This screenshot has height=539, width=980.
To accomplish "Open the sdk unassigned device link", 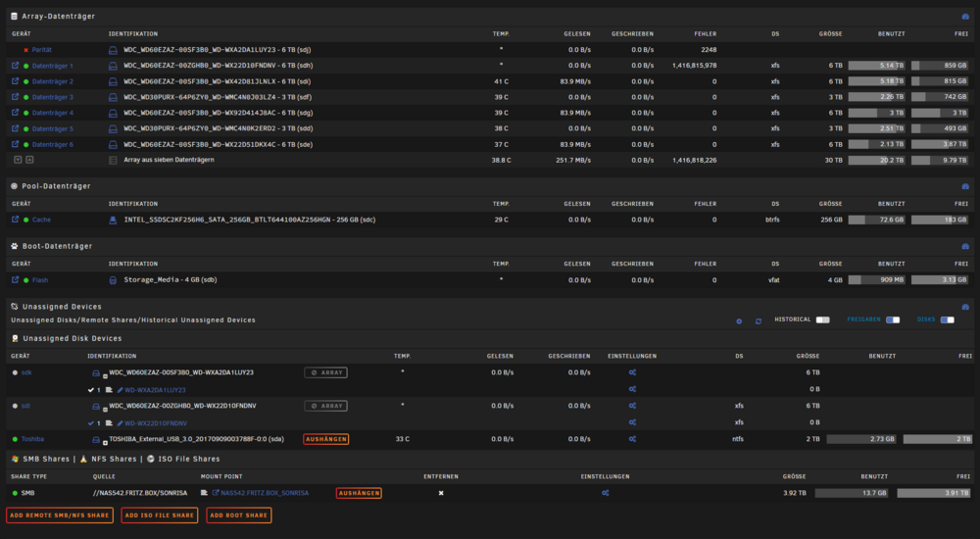I will pos(26,372).
